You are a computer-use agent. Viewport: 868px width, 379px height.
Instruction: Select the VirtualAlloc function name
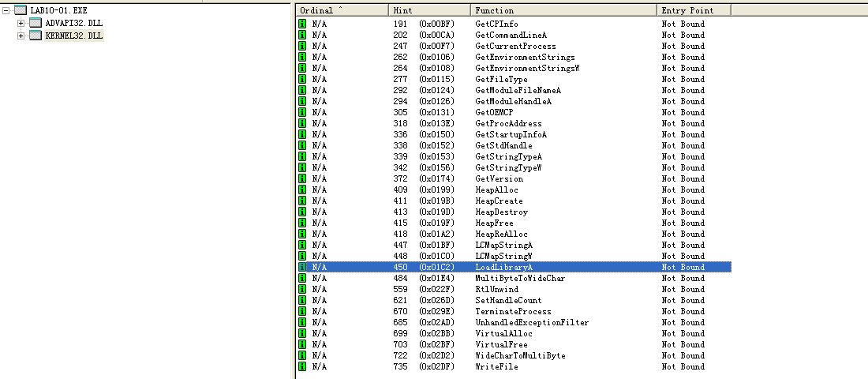(503, 333)
